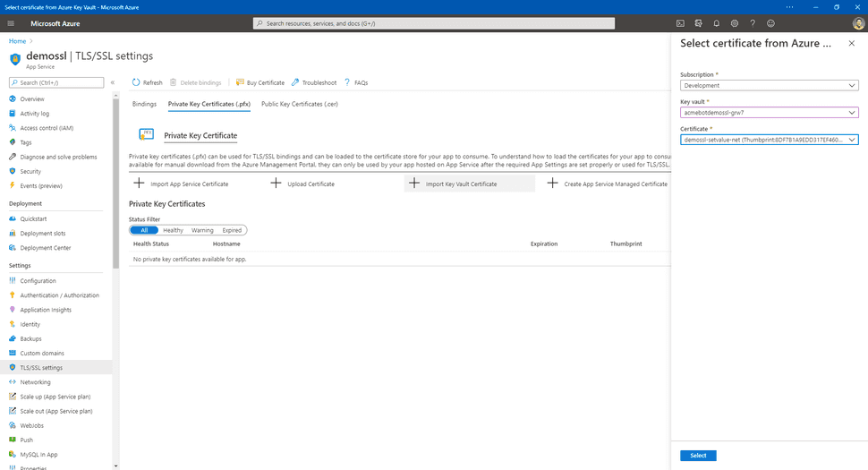Open Deployment slots
The width and height of the screenshot is (868, 470).
click(x=43, y=233)
